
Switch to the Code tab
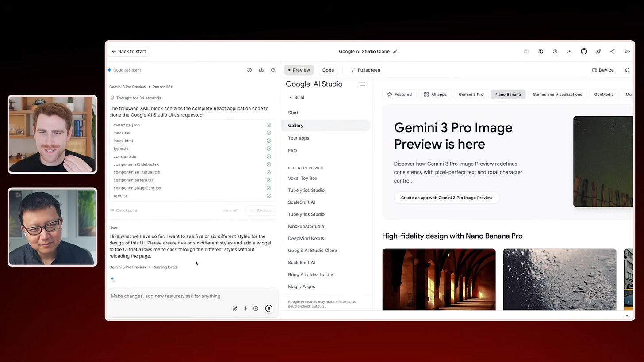point(328,70)
